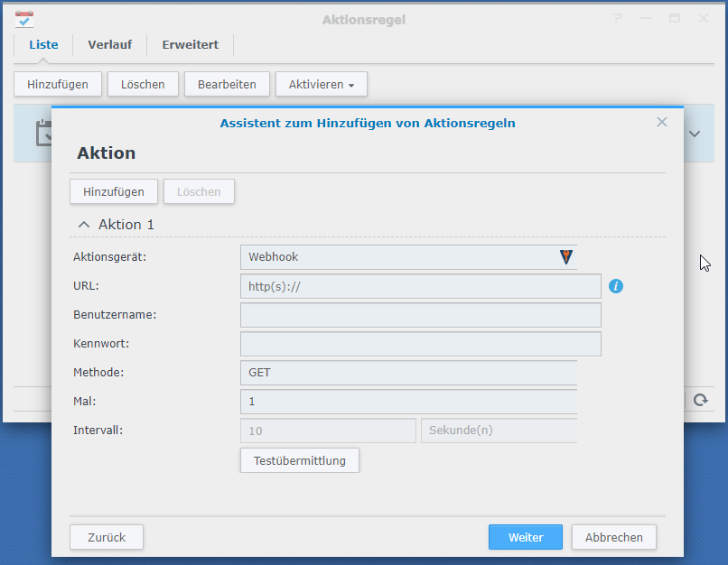Focus the Benutzername input field
728x565 pixels.
pyautogui.click(x=421, y=315)
